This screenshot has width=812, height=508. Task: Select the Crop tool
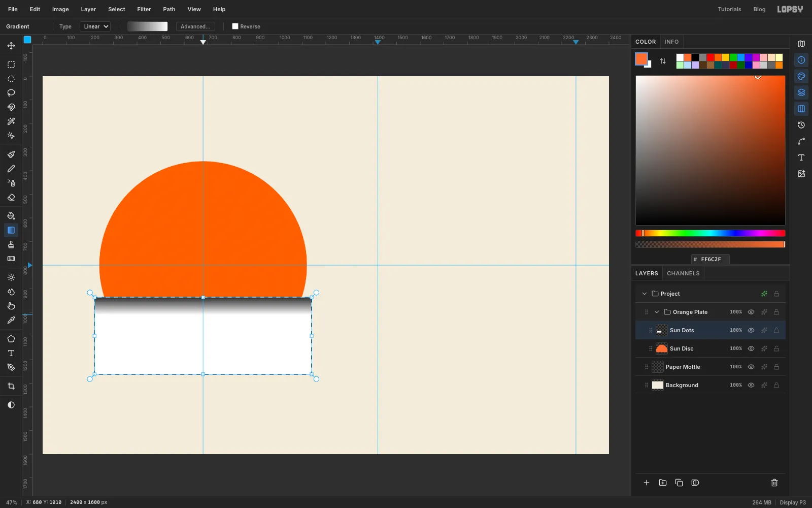pos(11,386)
